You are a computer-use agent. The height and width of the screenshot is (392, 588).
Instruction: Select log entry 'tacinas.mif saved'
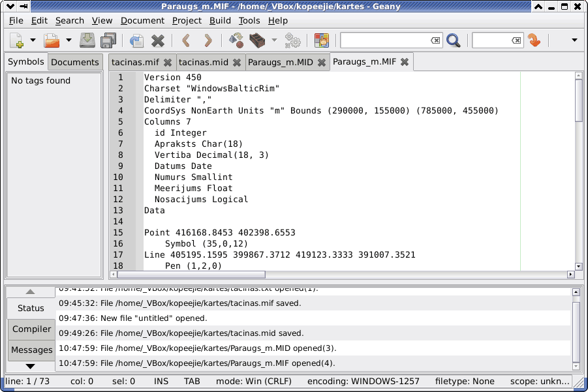click(313, 303)
